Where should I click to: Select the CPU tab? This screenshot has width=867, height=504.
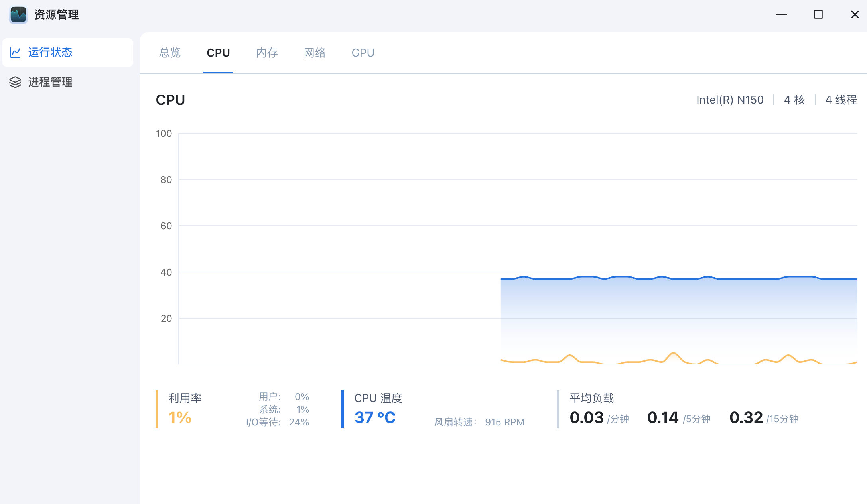(218, 53)
